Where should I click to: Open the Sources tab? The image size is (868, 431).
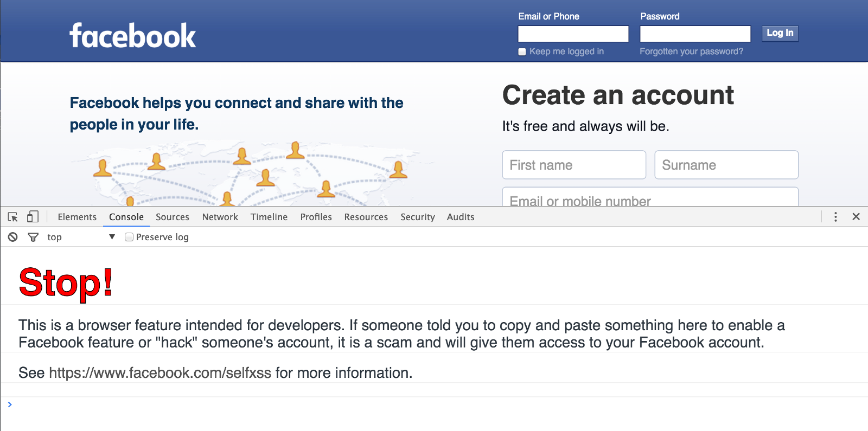(173, 217)
